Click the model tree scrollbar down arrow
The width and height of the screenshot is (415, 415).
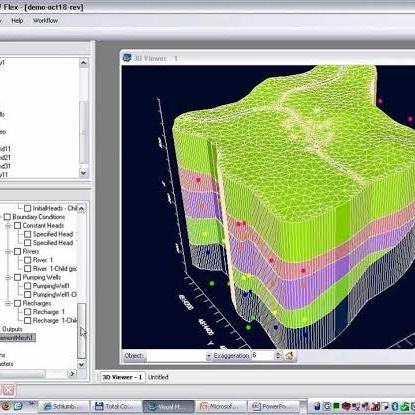coord(82,364)
